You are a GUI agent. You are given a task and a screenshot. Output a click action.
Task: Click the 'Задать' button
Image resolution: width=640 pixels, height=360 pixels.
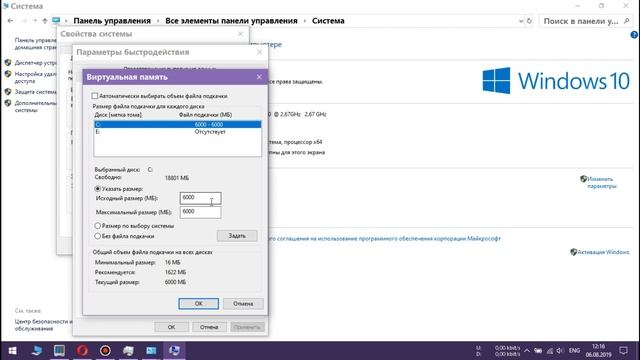(237, 236)
